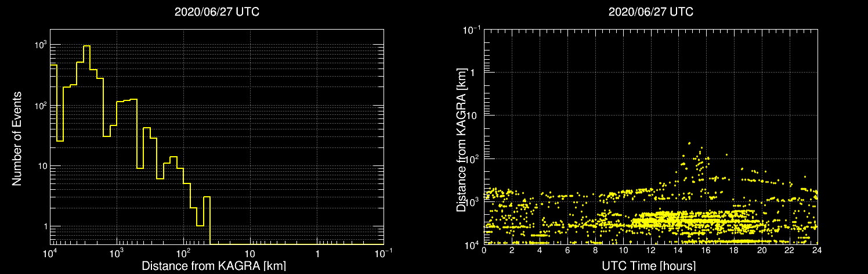This screenshot has width=868, height=274.
Task: Click histogram x-axis tick 10^4
Action: 50,253
